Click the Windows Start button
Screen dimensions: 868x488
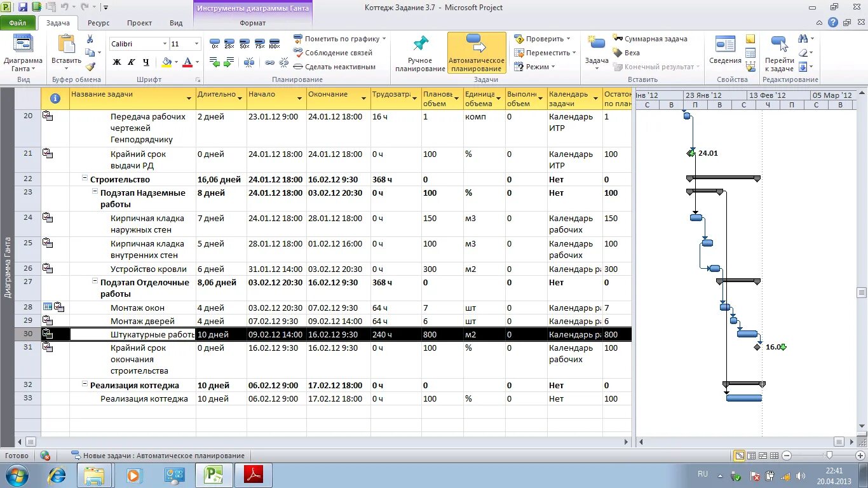[17, 475]
